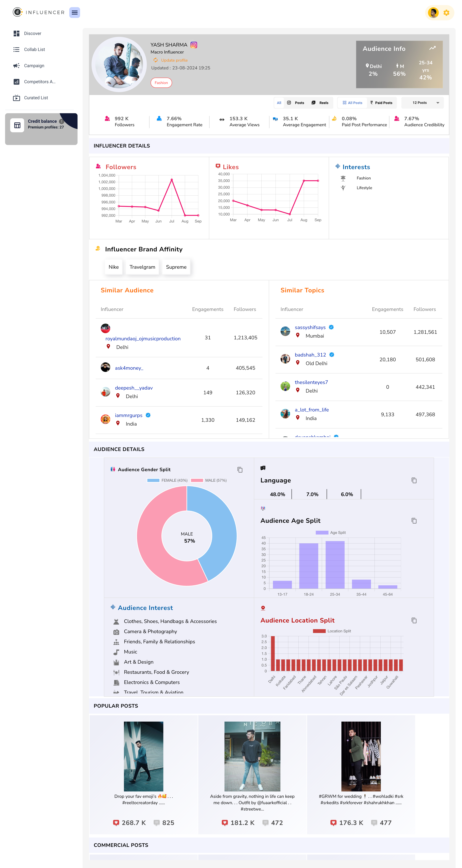
Task: Click likes heart icon on 181.2 K post
Action: pyautogui.click(x=225, y=823)
